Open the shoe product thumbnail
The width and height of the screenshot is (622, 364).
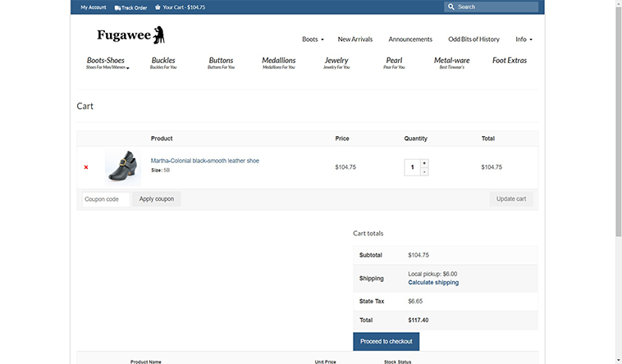(x=122, y=166)
